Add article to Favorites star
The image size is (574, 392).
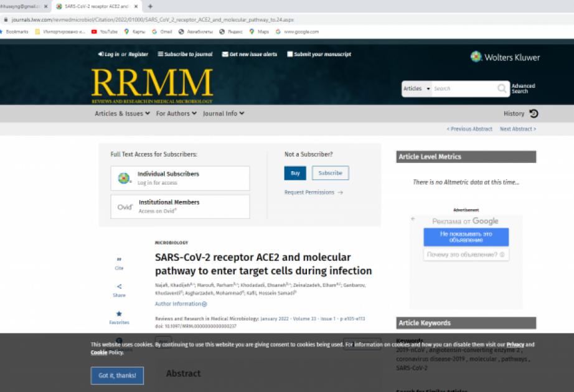pos(119,314)
